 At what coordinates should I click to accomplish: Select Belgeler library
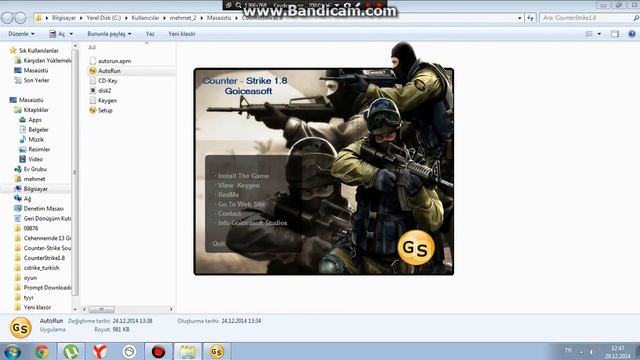[x=38, y=129]
